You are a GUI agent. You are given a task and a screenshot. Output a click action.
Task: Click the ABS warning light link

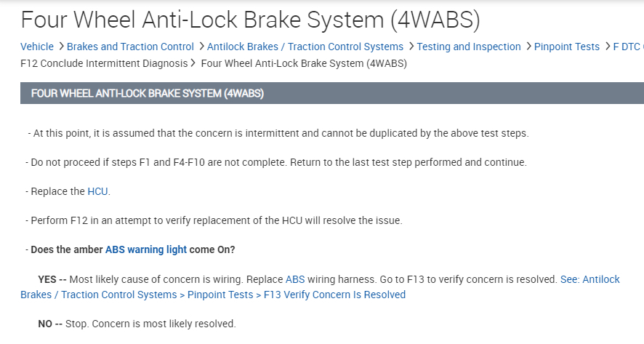point(146,249)
